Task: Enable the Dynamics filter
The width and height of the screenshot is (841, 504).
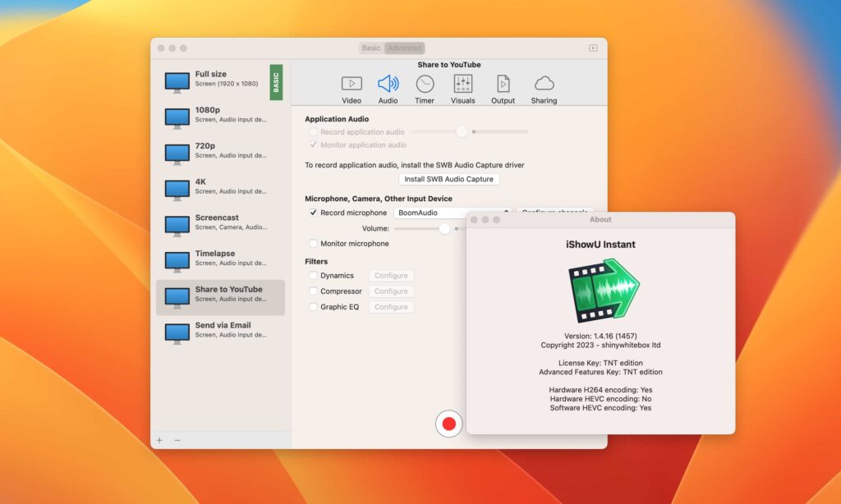Action: coord(312,276)
